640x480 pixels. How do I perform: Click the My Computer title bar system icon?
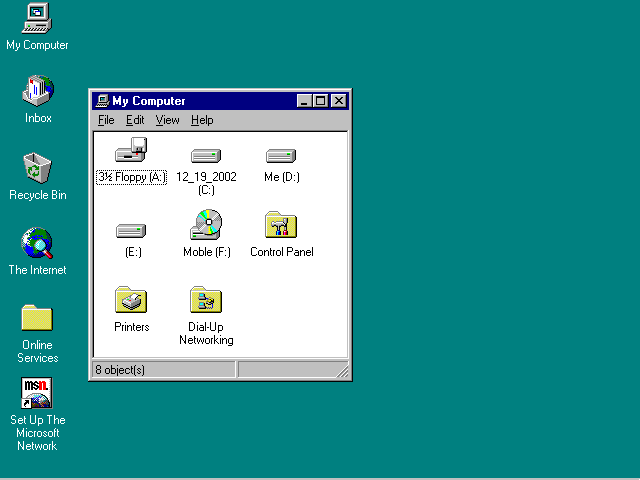point(102,100)
